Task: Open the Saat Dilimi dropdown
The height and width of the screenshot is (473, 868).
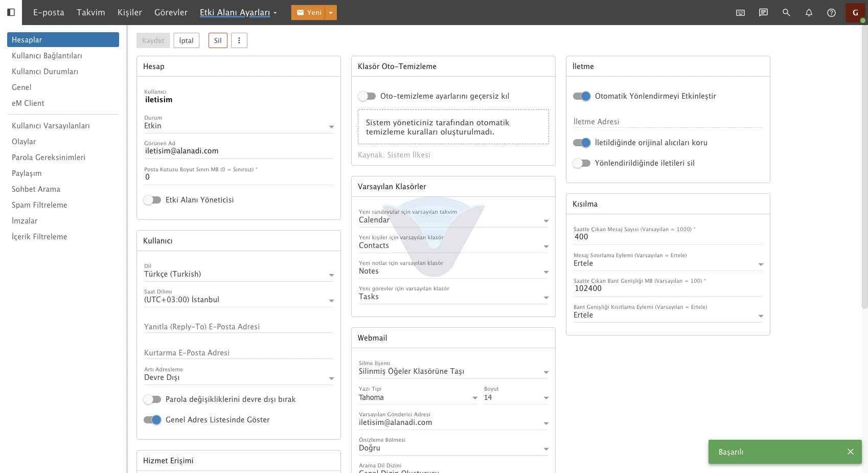Action: point(239,300)
